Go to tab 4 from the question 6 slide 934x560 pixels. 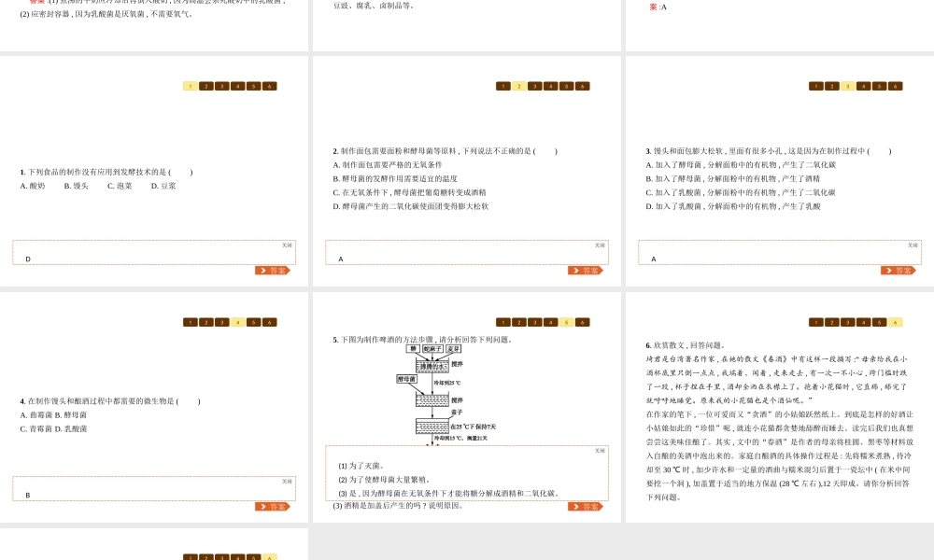coord(863,323)
